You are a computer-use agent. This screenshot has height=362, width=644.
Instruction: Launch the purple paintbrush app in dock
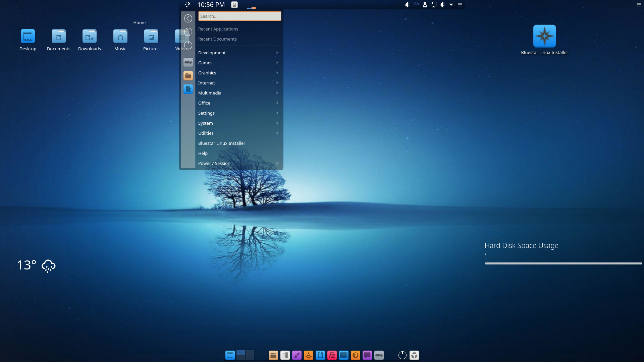(297, 355)
